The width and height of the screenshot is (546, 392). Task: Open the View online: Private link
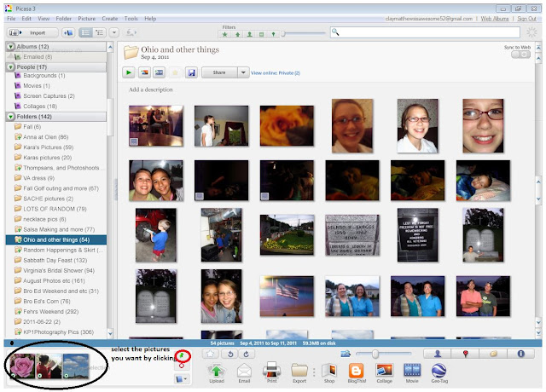click(275, 73)
